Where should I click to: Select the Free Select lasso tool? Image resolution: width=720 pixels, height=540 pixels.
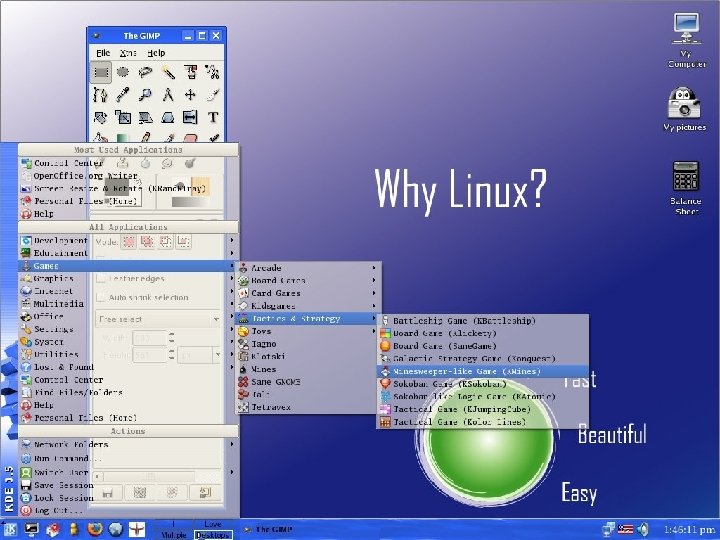click(145, 72)
